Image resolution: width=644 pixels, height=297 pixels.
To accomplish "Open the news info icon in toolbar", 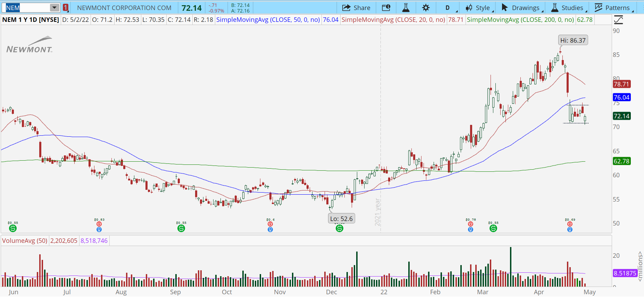I will (x=386, y=8).
